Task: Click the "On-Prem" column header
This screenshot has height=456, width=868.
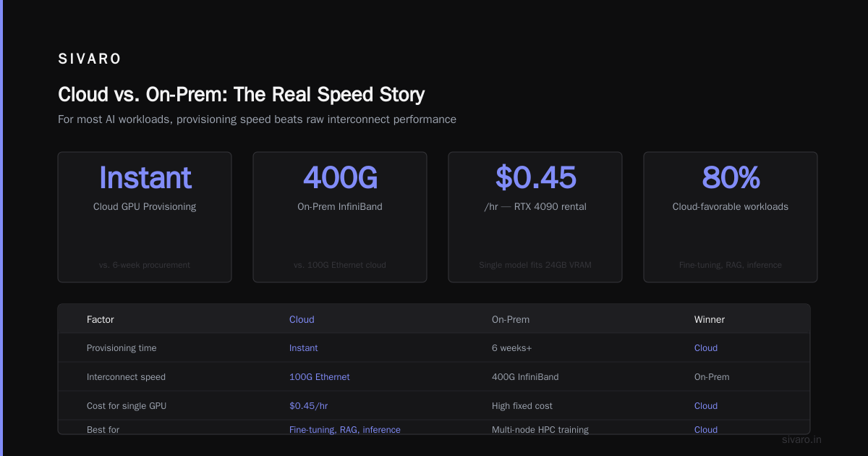Action: click(x=511, y=319)
